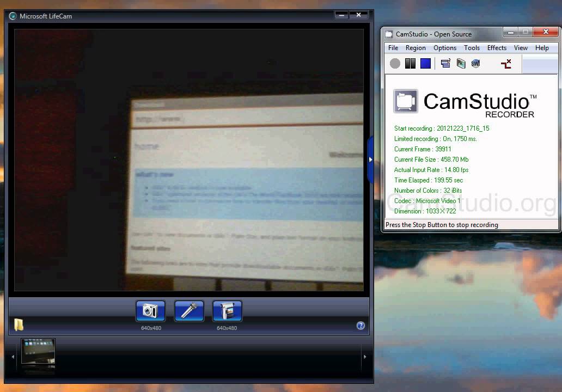Open LifeCam help question mark
Screen dimensions: 562x392
361,326
